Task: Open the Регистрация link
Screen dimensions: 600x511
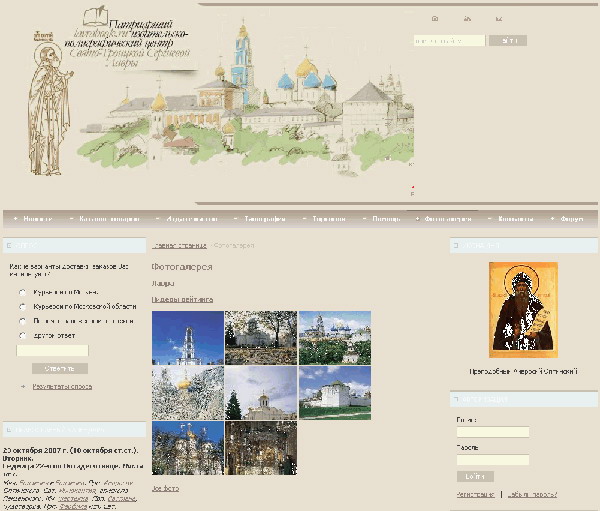Action: [475, 495]
